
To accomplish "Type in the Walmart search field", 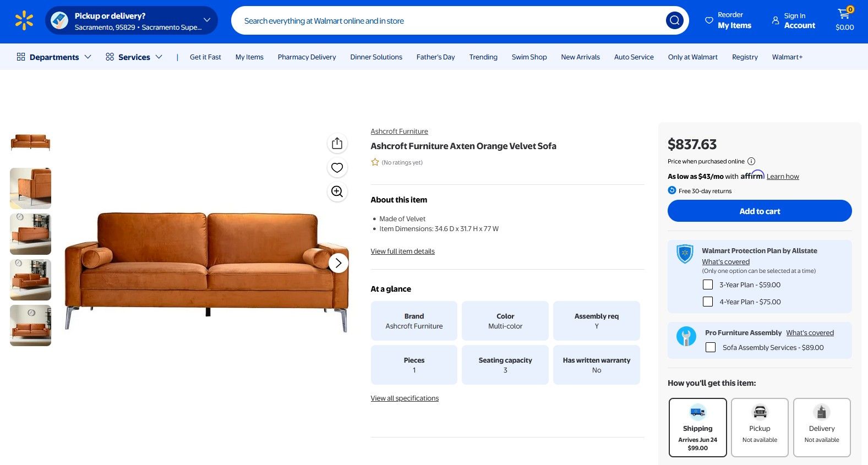I will 449,21.
